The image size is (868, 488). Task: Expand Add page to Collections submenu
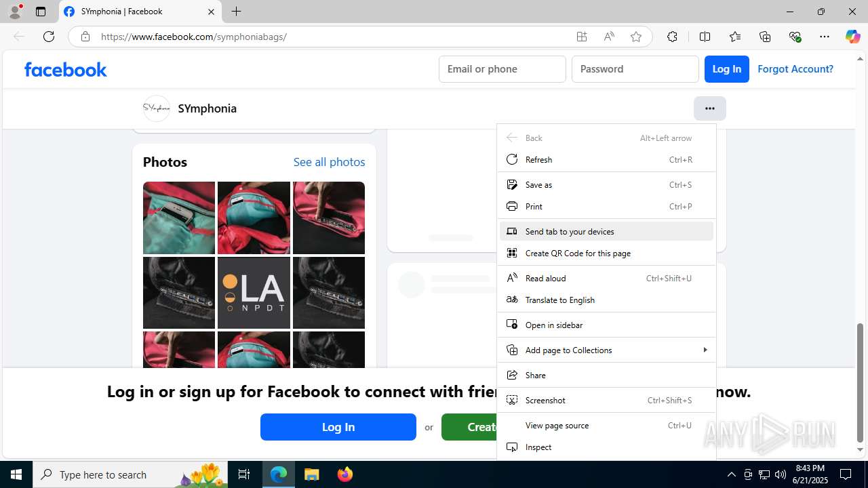tap(606, 350)
